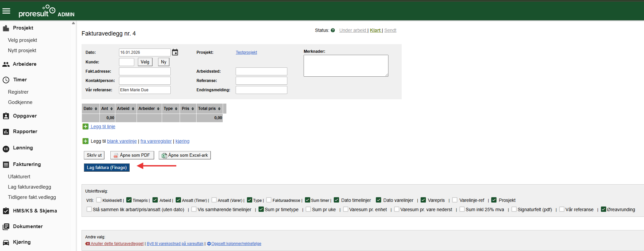
Task: Click the green plus icon beside Legg til linje
Action: 86,126
